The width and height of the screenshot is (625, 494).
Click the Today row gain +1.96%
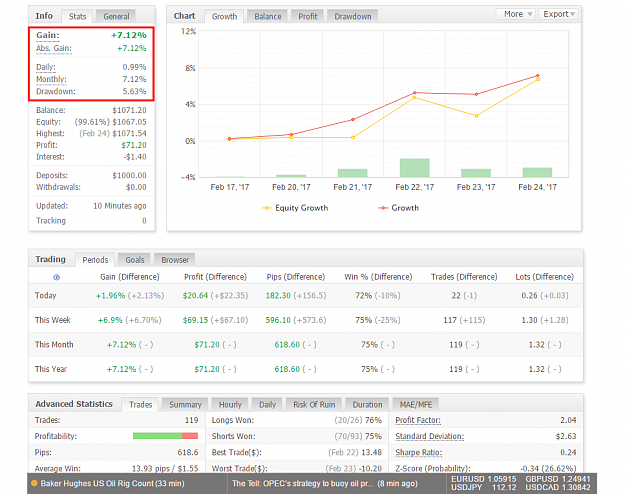(110, 295)
